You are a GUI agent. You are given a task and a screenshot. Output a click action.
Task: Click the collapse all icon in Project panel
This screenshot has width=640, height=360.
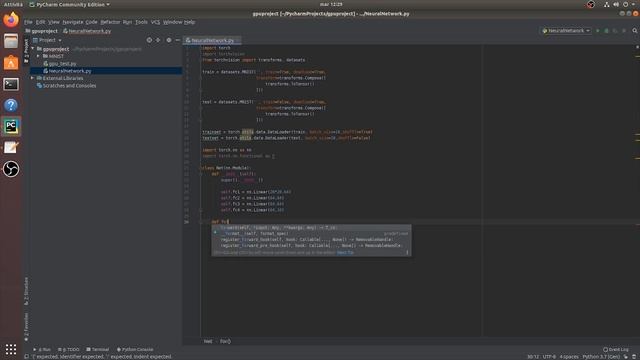158,40
